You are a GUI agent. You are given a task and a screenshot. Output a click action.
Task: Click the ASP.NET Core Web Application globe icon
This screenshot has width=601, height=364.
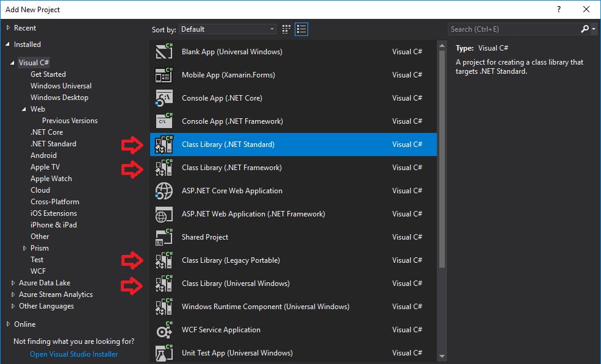164,191
